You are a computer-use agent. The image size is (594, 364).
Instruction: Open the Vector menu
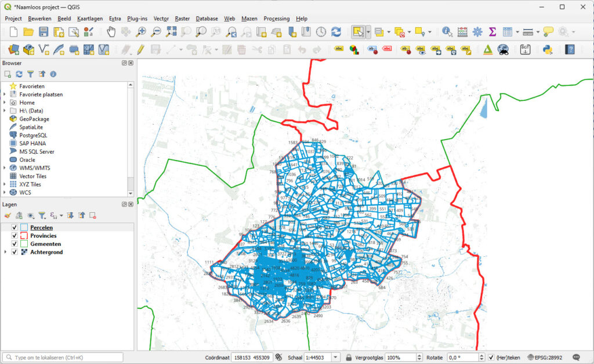(161, 18)
